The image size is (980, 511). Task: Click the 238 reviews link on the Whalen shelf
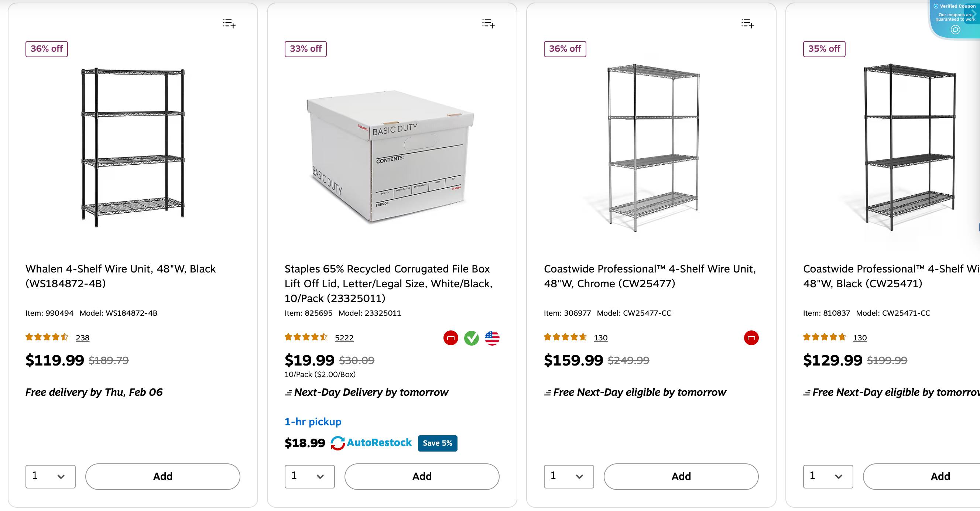click(x=83, y=337)
